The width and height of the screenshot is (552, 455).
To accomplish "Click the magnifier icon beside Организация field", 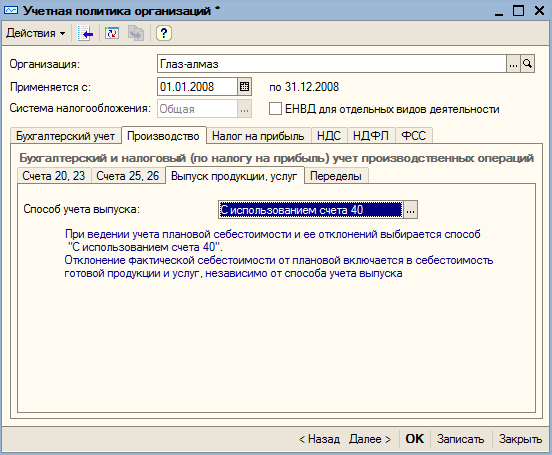I will point(527,64).
